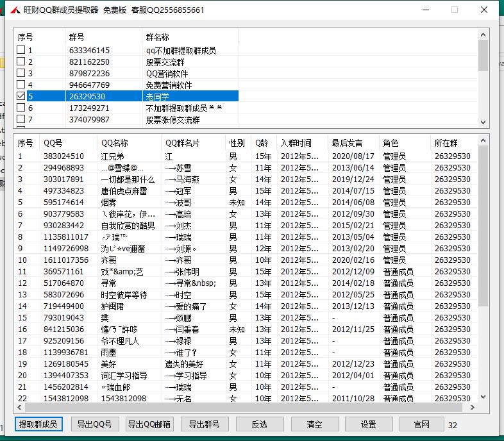The image size is (504, 441).
Task: Select member 爷不理凡人
Action: click(x=120, y=341)
